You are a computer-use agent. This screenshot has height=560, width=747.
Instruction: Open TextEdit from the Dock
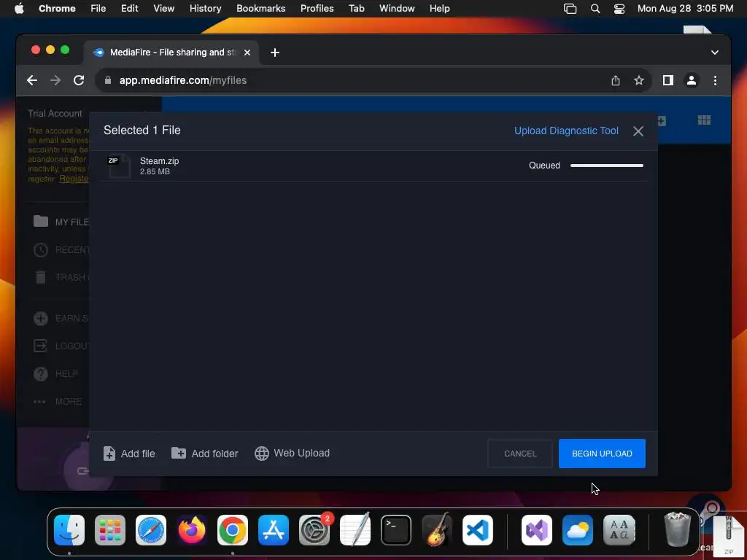click(x=355, y=529)
